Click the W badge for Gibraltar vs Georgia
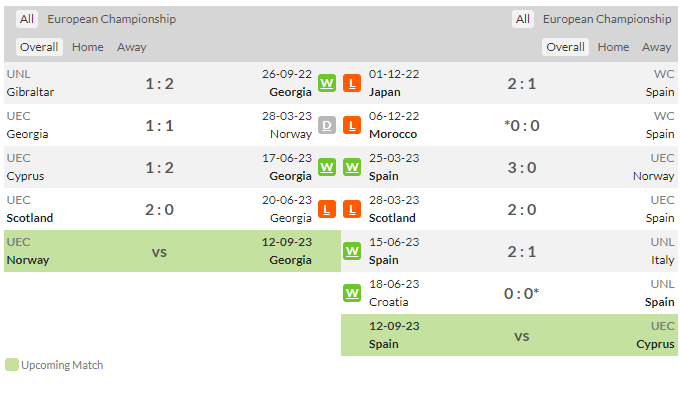 point(327,83)
